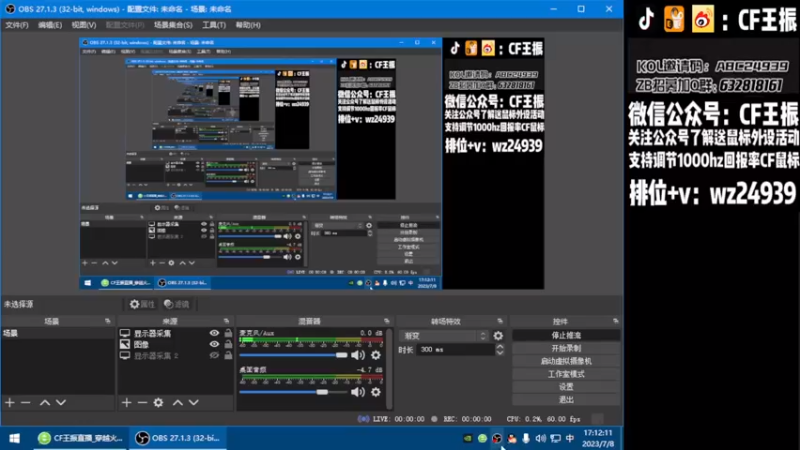Click OBS 27.1.3 taskbar button
800x450 pixels.
click(x=177, y=438)
